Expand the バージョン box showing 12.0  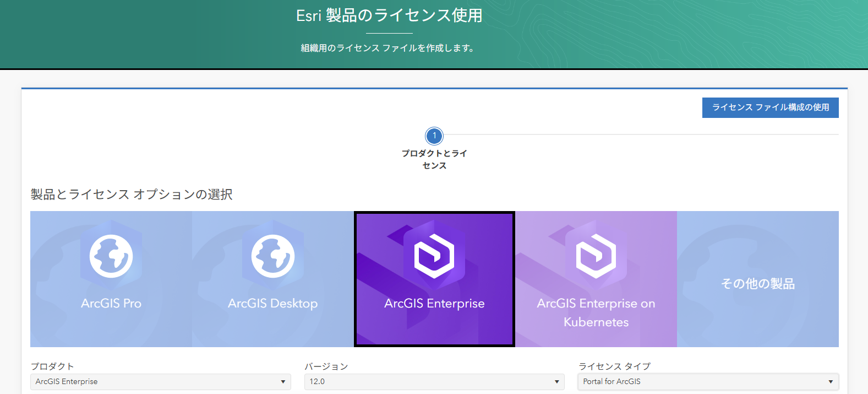tap(428, 382)
